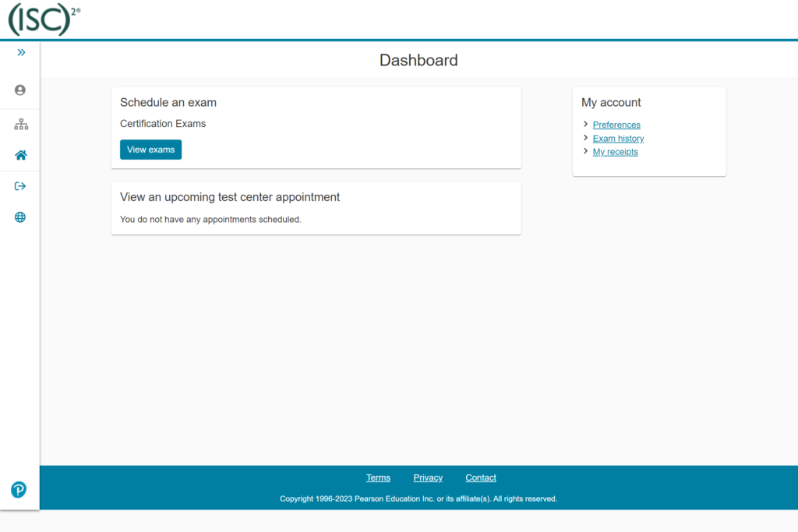
Task: Open the Exam history link
Action: [x=618, y=139]
